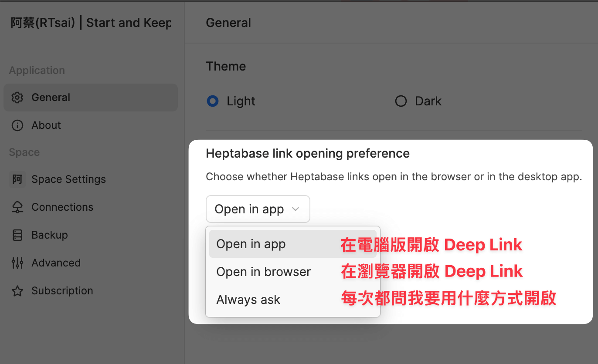Click the Space Settings avatar icon
This screenshot has height=364, width=598.
17,179
